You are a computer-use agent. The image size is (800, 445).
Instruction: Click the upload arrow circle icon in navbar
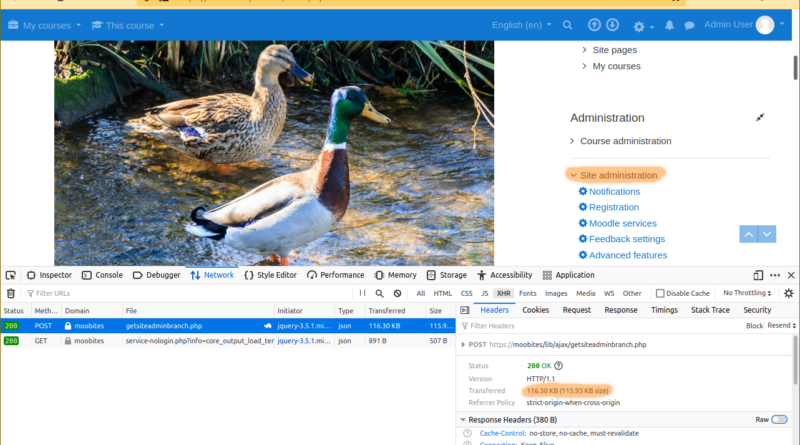[x=594, y=24]
